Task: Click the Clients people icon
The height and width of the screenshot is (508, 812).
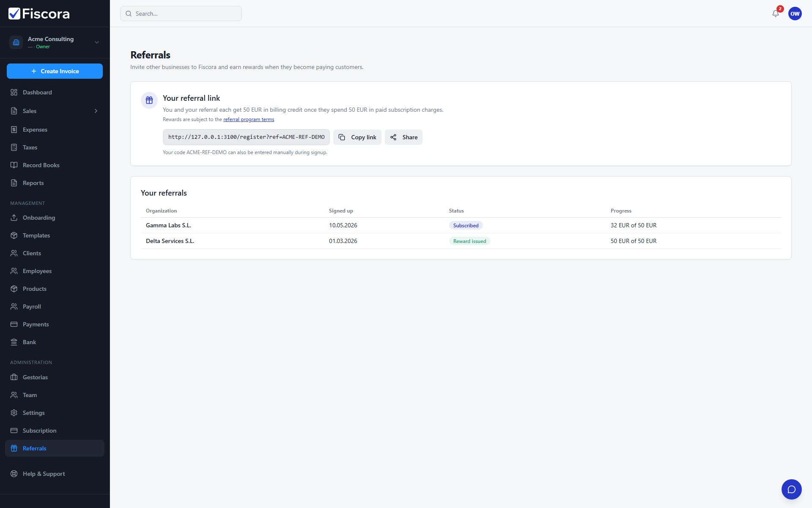Action: (14, 253)
